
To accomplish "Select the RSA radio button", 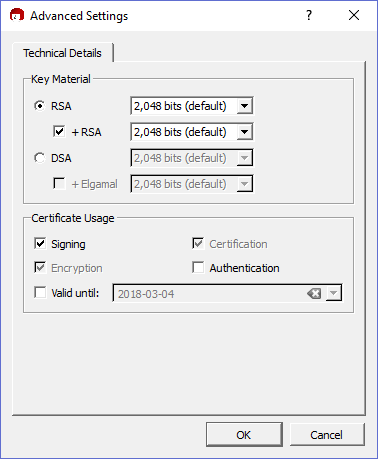I will click(x=40, y=106).
